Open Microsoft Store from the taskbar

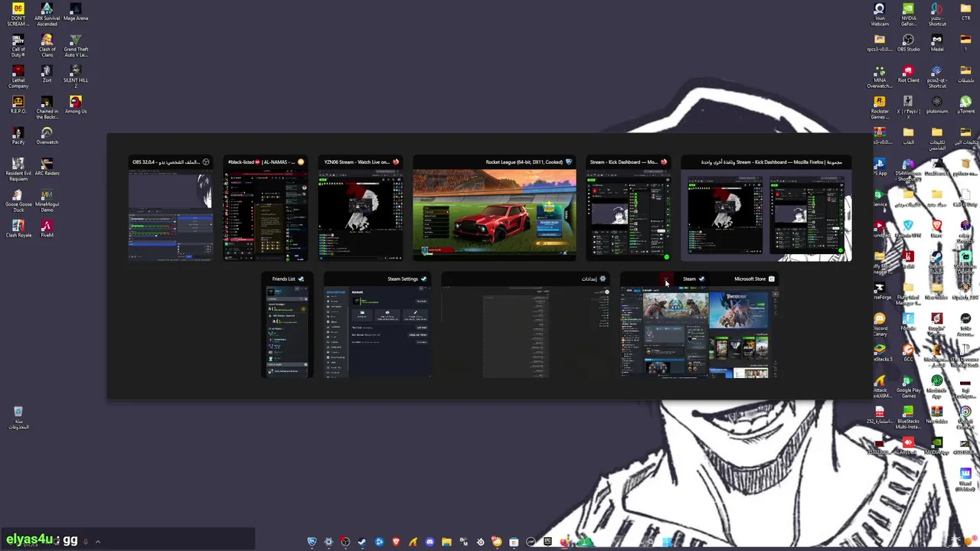514,542
